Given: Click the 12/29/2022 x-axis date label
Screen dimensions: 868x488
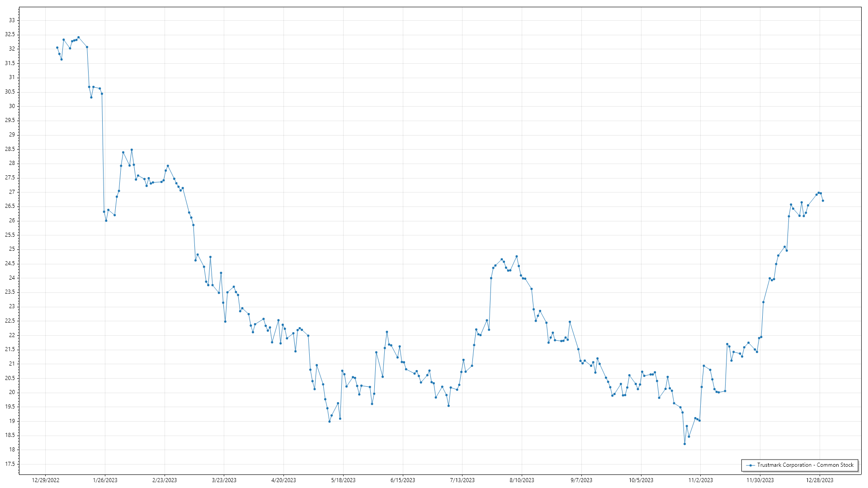Looking at the screenshot, I should point(46,480).
